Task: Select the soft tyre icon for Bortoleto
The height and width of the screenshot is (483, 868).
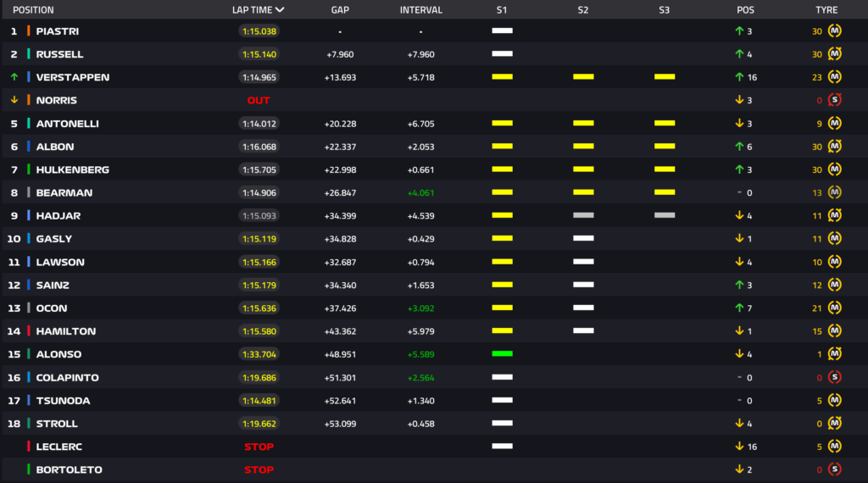Action: pos(834,469)
